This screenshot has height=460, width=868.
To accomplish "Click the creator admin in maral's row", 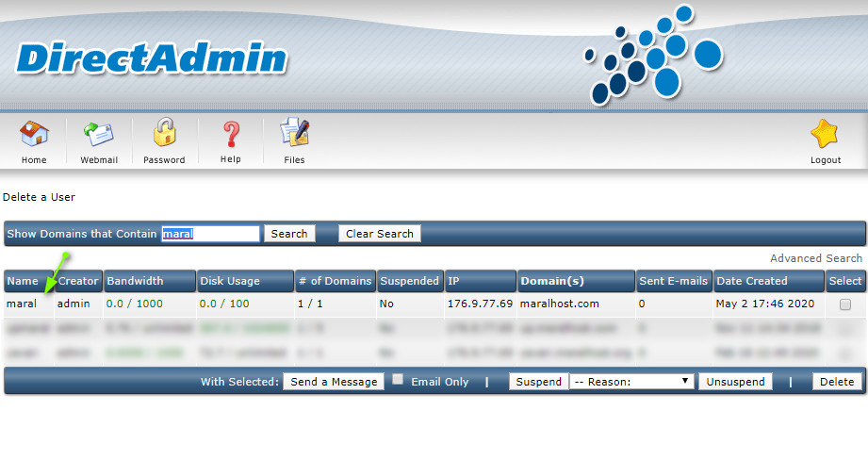I will [74, 304].
